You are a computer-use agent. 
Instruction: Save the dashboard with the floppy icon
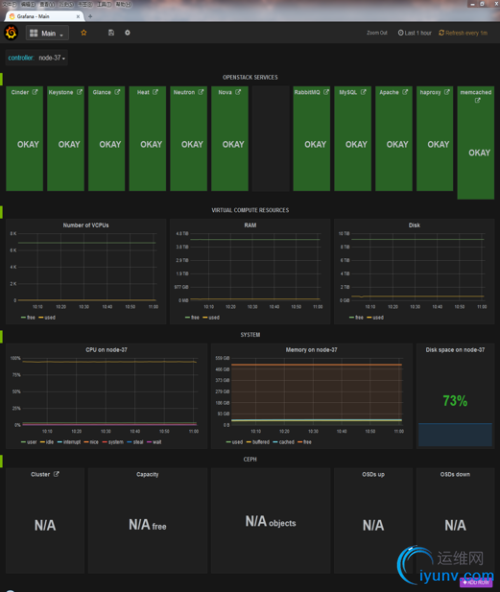tap(111, 33)
